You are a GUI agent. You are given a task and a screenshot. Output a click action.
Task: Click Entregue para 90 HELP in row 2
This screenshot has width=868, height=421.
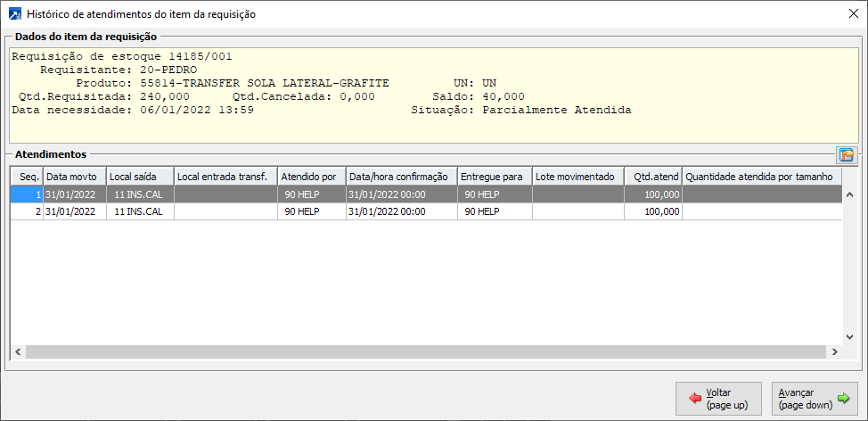pyautogui.click(x=495, y=211)
